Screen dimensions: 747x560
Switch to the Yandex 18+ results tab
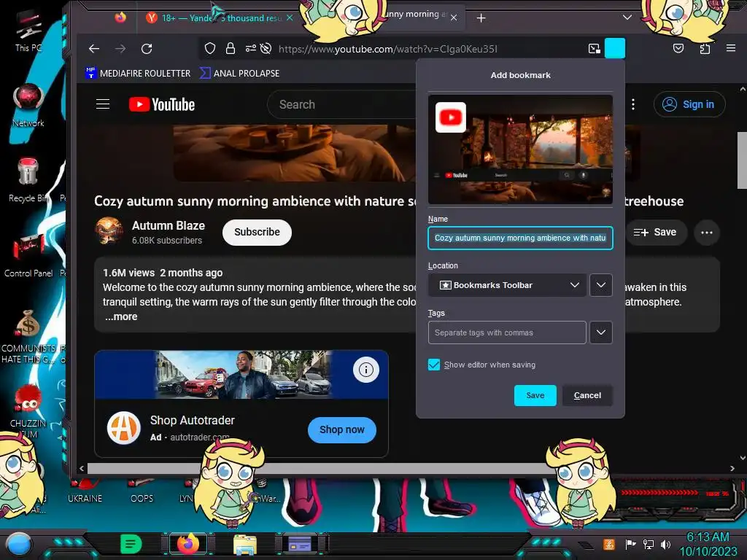coord(218,18)
